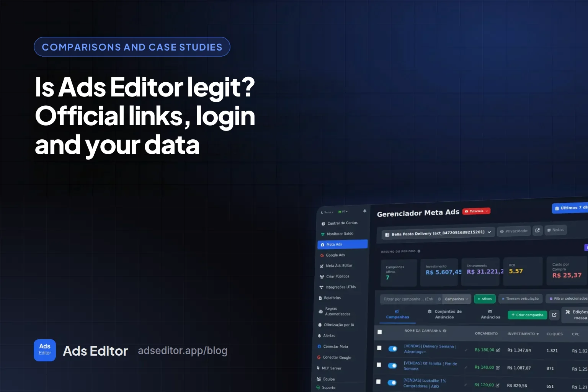Click the blue Ads Editor logo badge
The width and height of the screenshot is (588, 392).
click(x=45, y=350)
